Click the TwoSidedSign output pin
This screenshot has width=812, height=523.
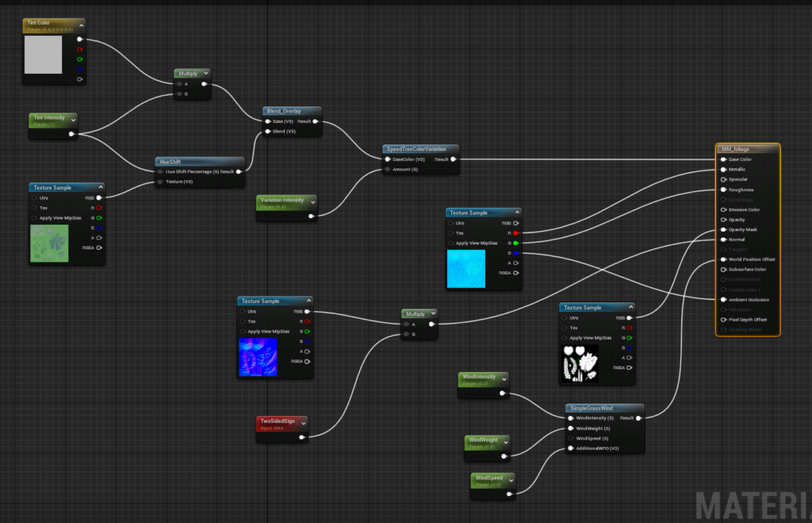[x=302, y=437]
